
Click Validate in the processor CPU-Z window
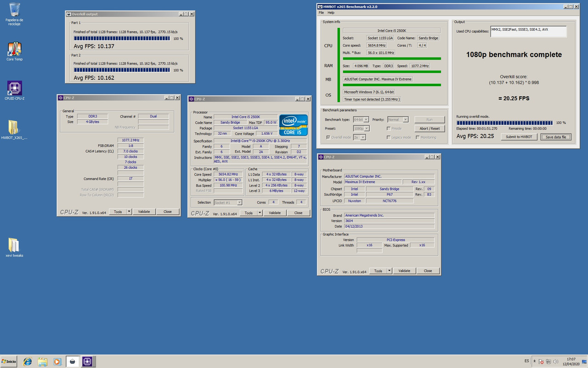(275, 213)
